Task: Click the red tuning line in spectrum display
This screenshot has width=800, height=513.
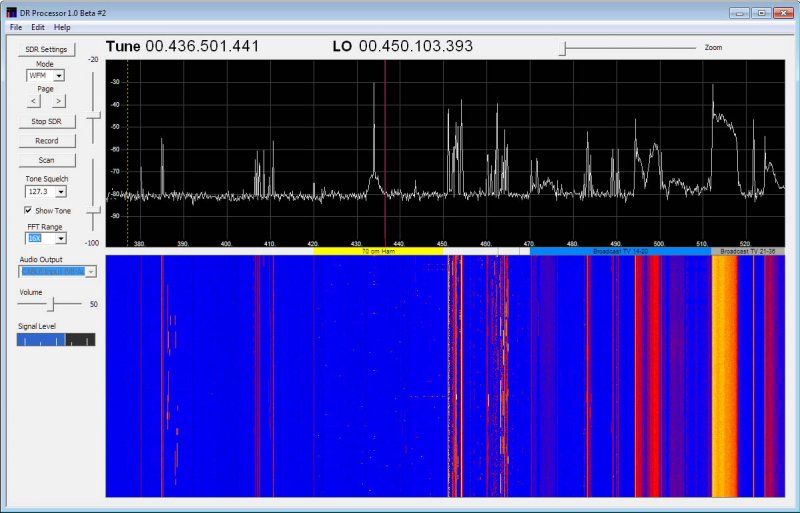Action: tap(385, 153)
